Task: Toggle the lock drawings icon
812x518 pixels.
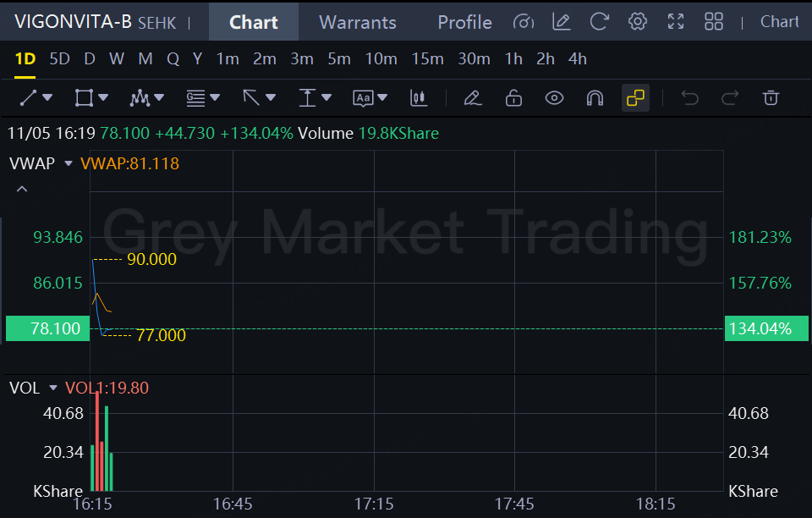Action: pyautogui.click(x=513, y=98)
